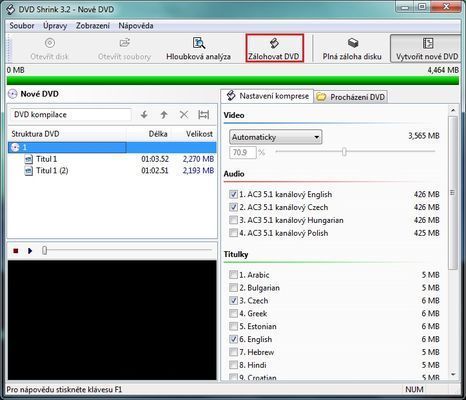This screenshot has height=400, width=466.
Task: Uncheck Czech subtitles checkbox
Action: coord(233,301)
